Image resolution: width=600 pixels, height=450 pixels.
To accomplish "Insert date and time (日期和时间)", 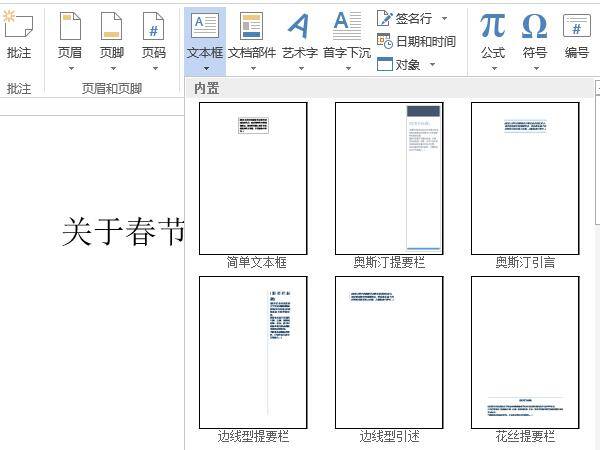I will click(x=416, y=41).
